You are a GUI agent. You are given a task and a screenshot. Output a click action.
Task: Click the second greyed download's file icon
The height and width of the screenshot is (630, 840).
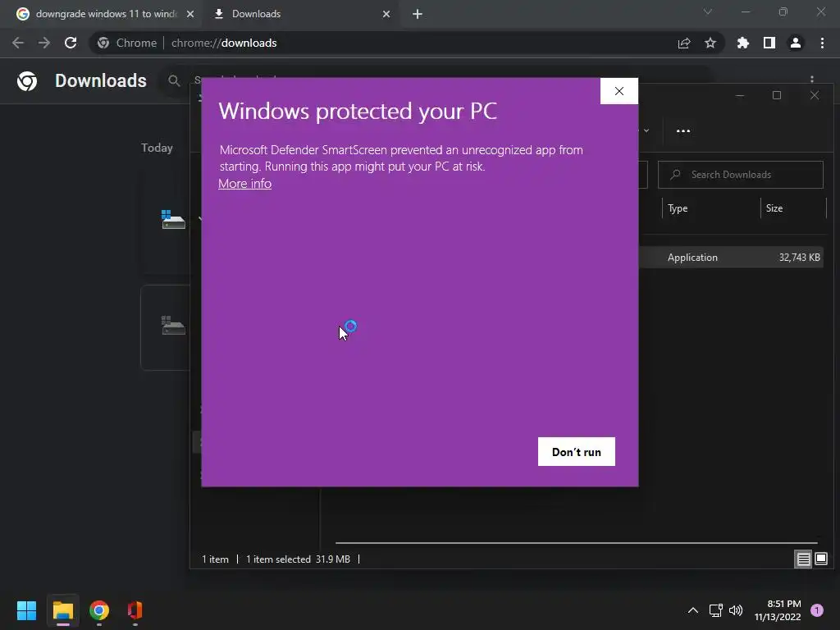pyautogui.click(x=173, y=325)
